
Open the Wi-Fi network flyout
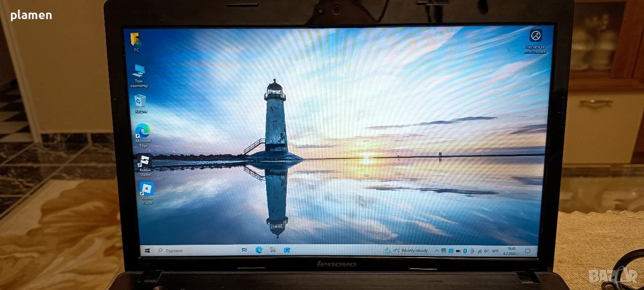(x=479, y=251)
